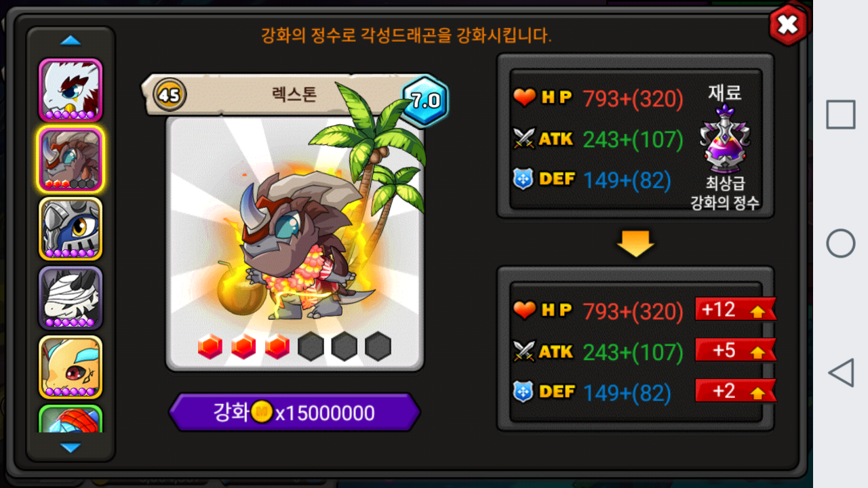Image resolution: width=868 pixels, height=488 pixels.
Task: Close the dragon enhancement window
Action: click(x=787, y=25)
